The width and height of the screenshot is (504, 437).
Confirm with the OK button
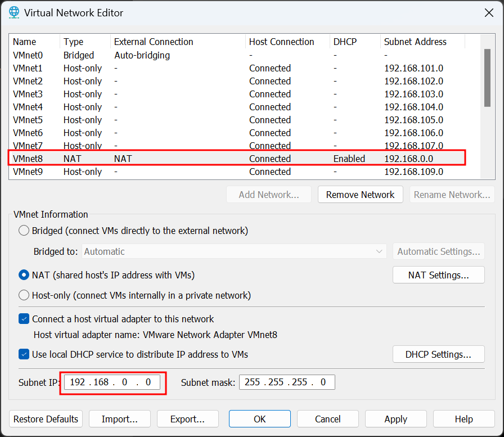coord(260,419)
